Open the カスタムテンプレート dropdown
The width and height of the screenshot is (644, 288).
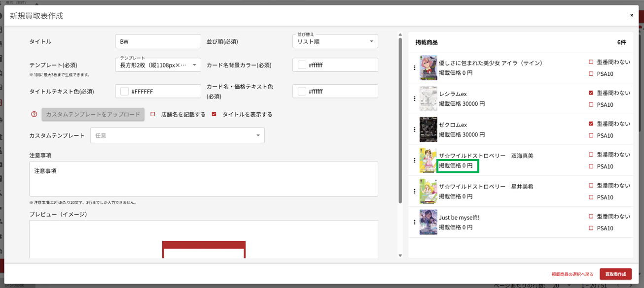click(177, 135)
